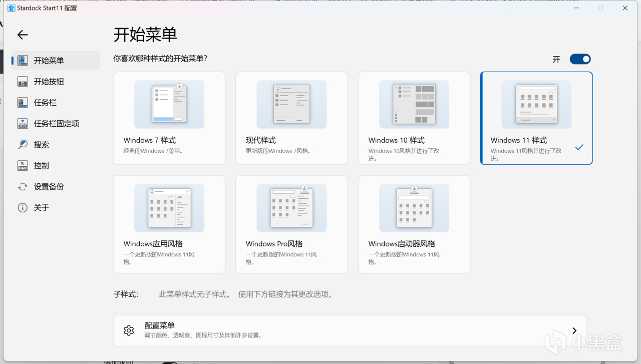641x364 pixels.
Task: Click the 经典的Windows 7菜单 description
Action: [153, 151]
